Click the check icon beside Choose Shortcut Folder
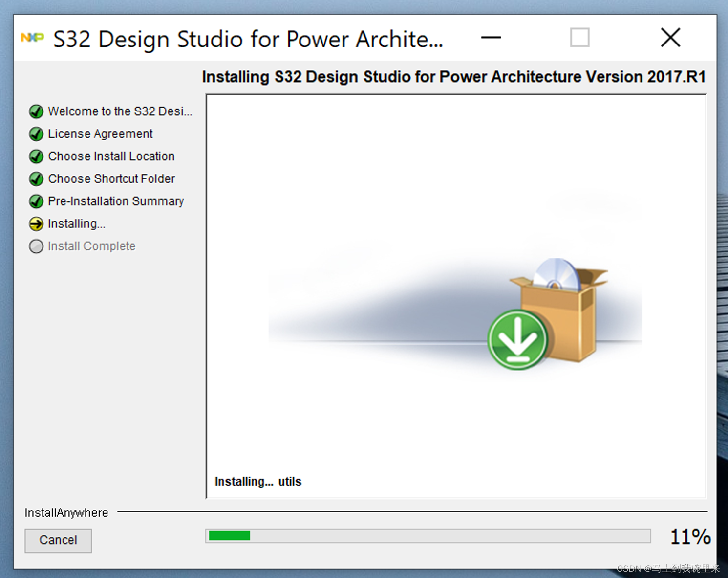Image resolution: width=728 pixels, height=578 pixels. coord(36,179)
